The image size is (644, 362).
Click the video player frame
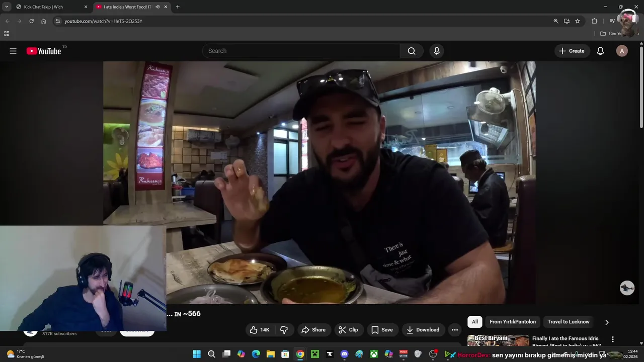point(319,183)
